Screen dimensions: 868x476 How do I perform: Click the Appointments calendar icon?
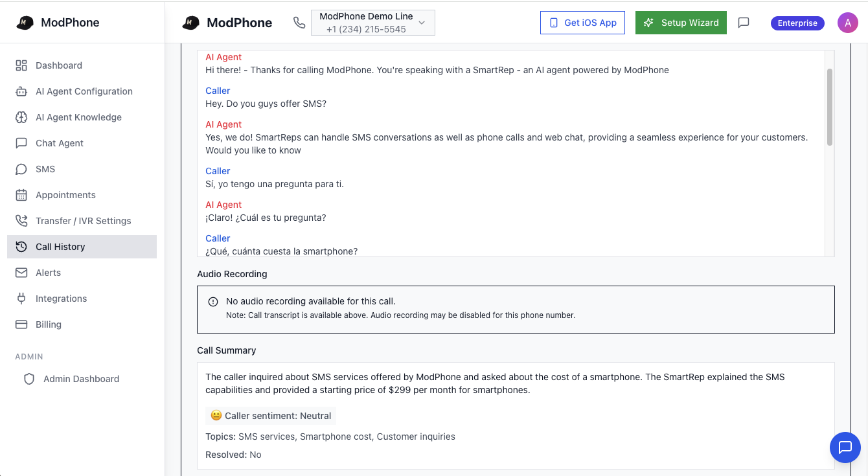coord(21,195)
